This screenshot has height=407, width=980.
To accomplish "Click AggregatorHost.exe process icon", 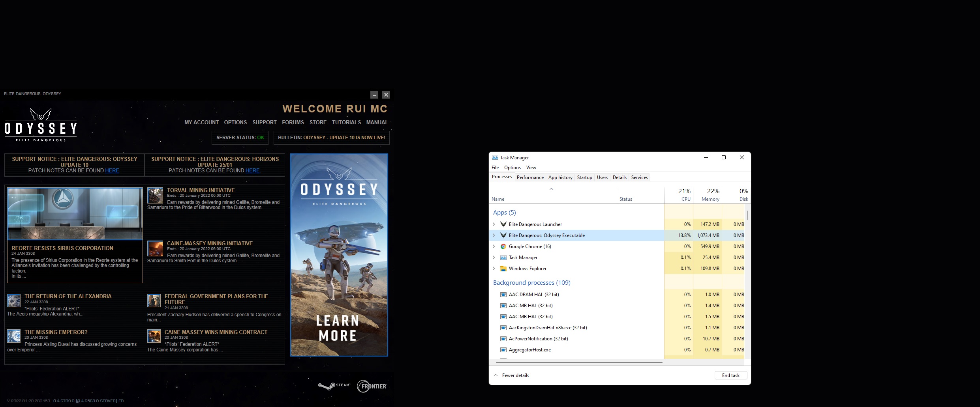I will (503, 350).
